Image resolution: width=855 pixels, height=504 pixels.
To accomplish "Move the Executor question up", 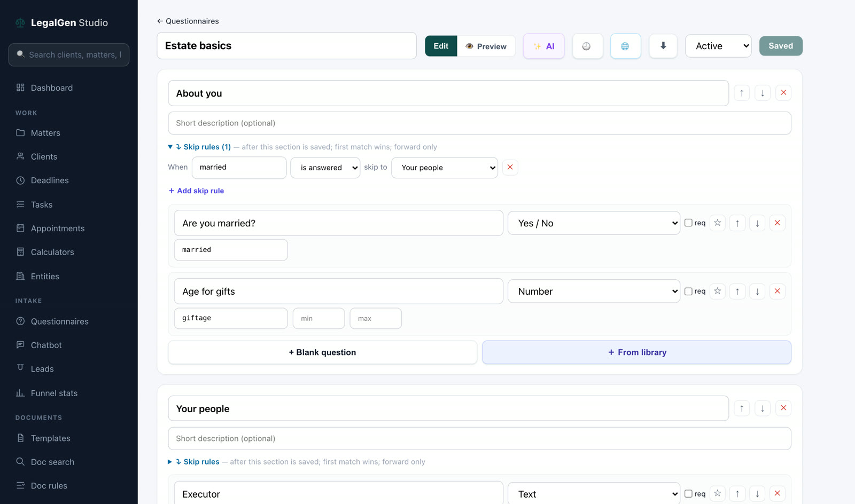I will pos(737,494).
